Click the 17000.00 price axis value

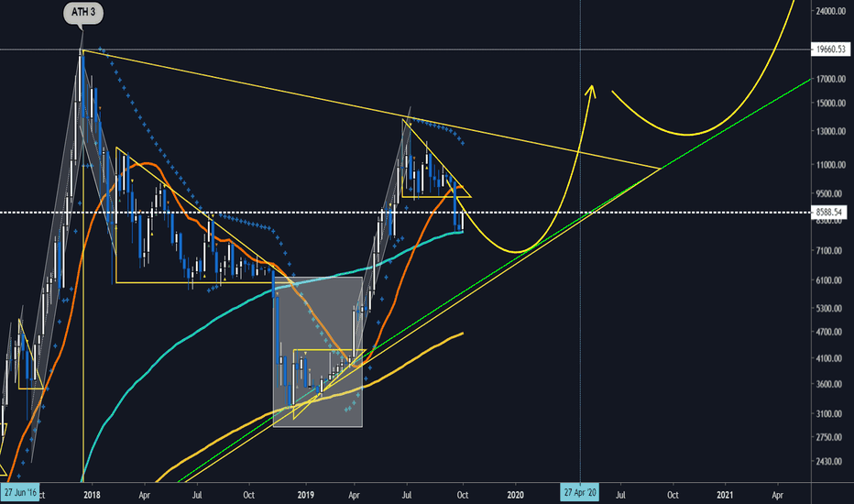pos(830,79)
